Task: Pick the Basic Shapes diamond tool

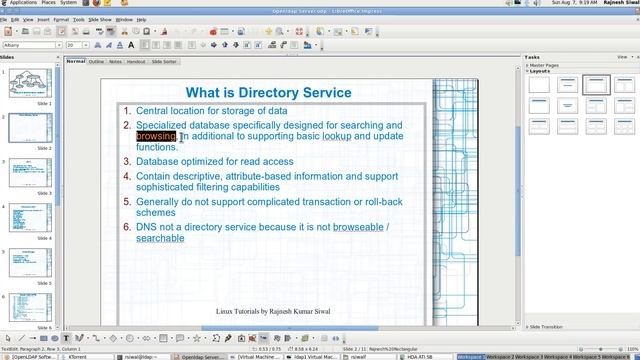Action: point(113,338)
